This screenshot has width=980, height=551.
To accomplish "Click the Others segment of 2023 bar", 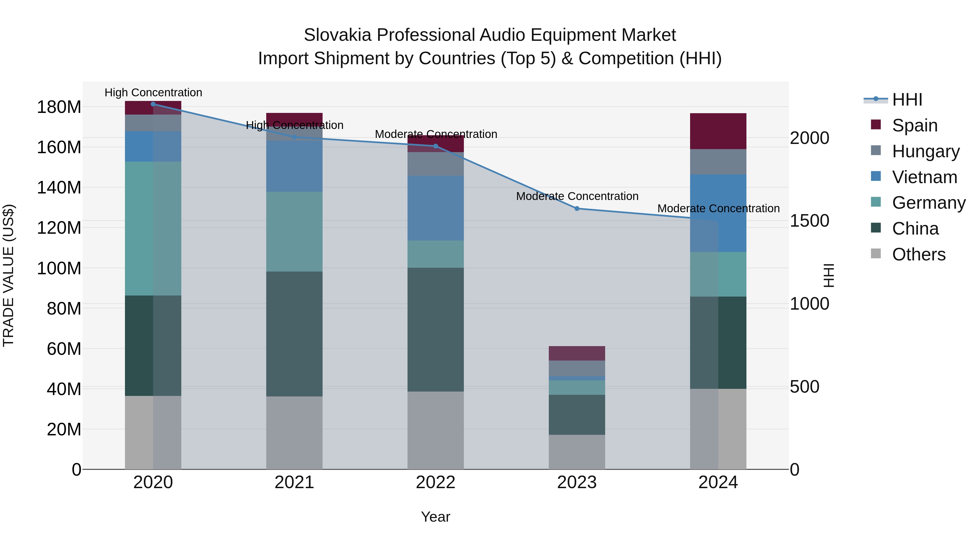I will click(x=577, y=452).
